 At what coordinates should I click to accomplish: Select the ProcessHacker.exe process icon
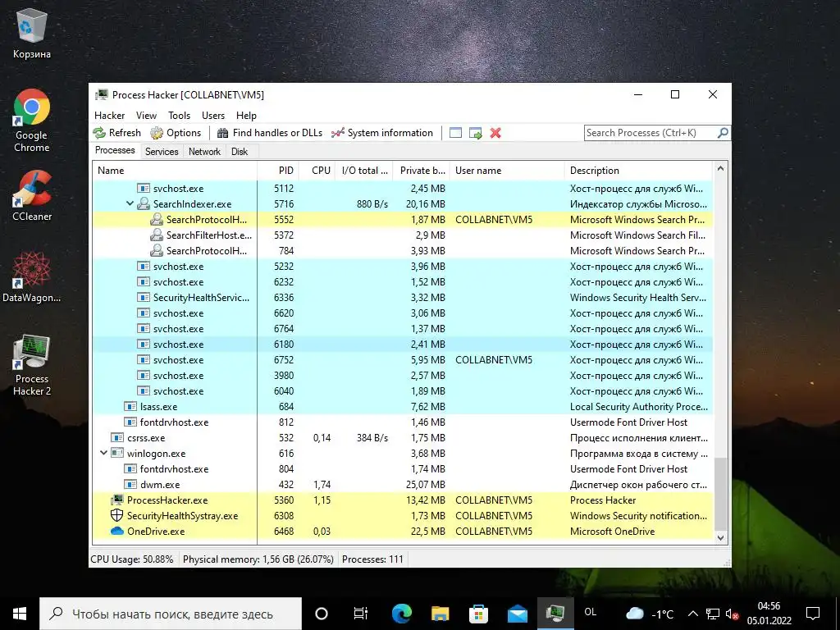tap(116, 500)
